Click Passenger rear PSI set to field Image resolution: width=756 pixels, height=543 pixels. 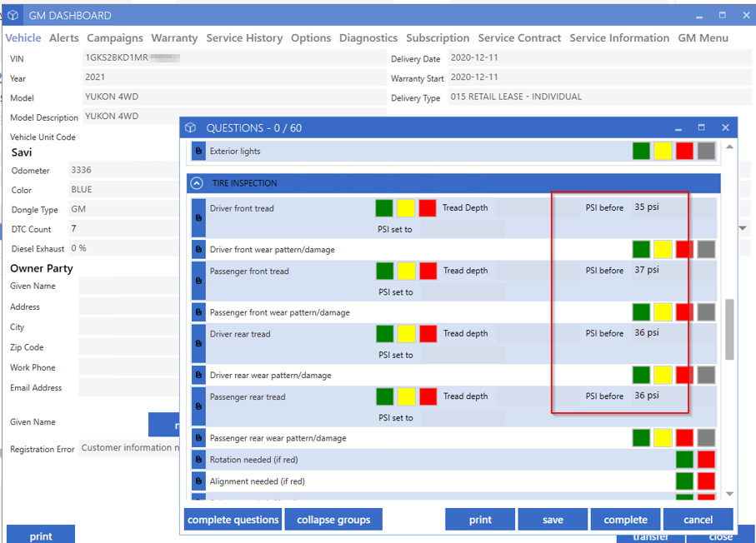pos(463,418)
